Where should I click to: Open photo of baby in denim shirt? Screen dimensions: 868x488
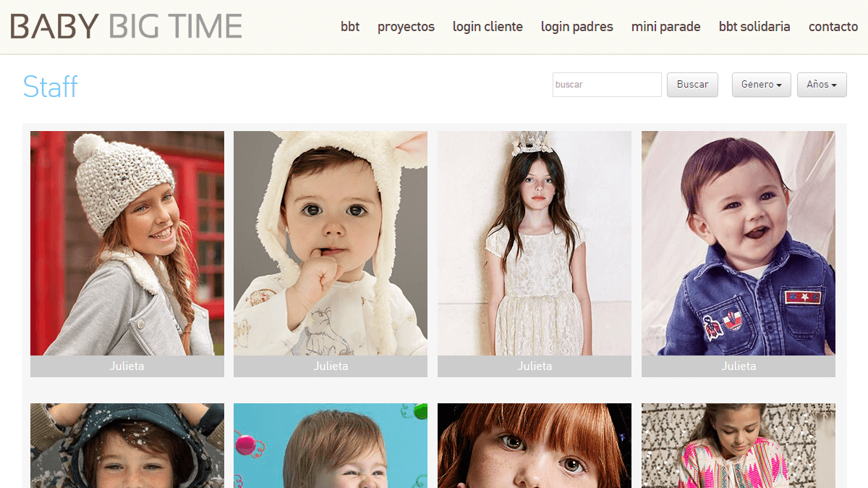click(x=739, y=243)
